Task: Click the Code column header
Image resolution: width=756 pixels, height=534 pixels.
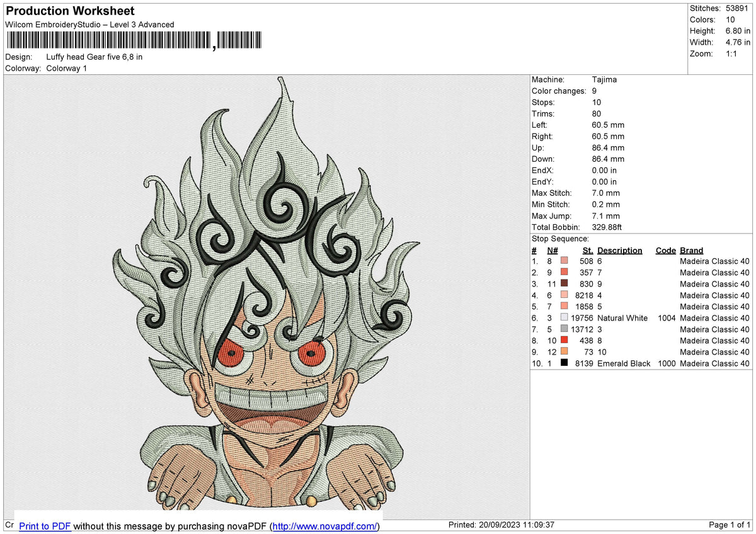Action: [x=665, y=250]
